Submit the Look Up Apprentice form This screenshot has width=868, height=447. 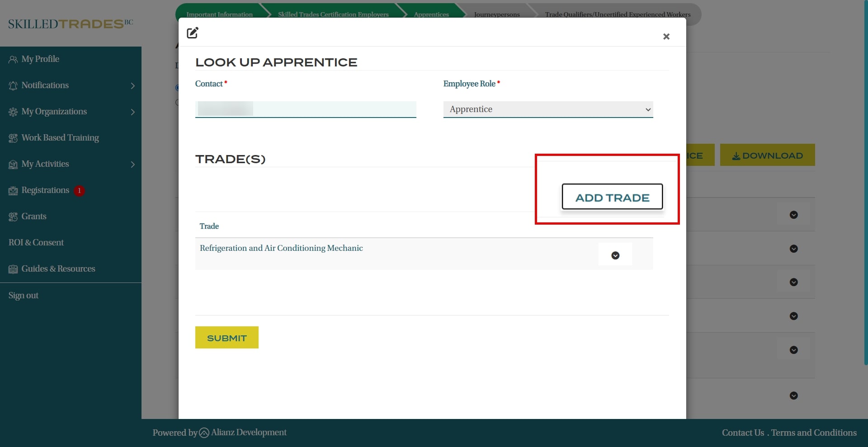[x=226, y=338]
